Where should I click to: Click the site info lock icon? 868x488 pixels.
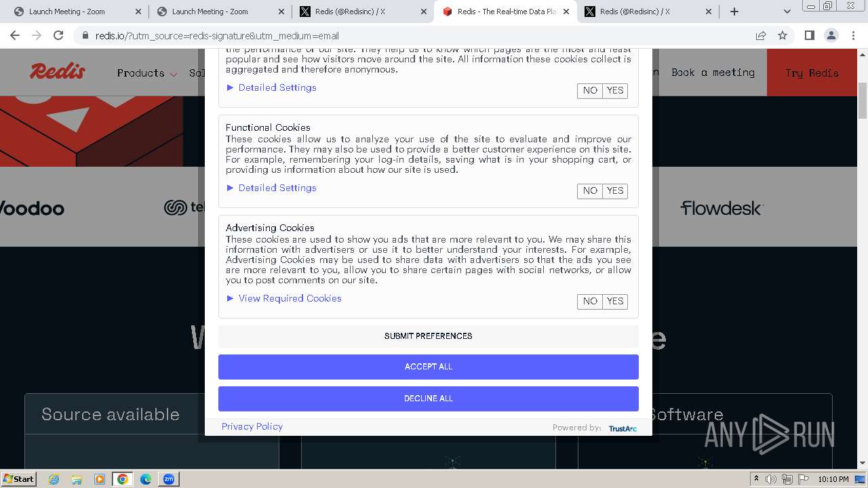click(85, 35)
